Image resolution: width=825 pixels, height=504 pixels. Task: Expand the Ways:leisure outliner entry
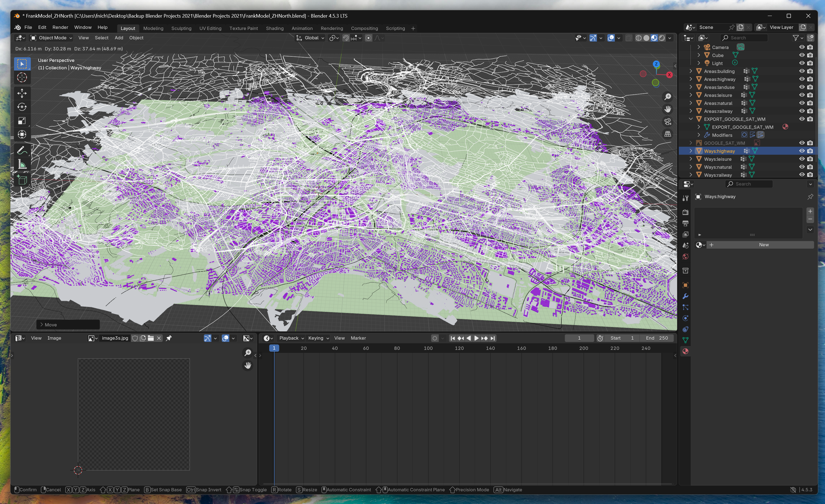pyautogui.click(x=691, y=159)
